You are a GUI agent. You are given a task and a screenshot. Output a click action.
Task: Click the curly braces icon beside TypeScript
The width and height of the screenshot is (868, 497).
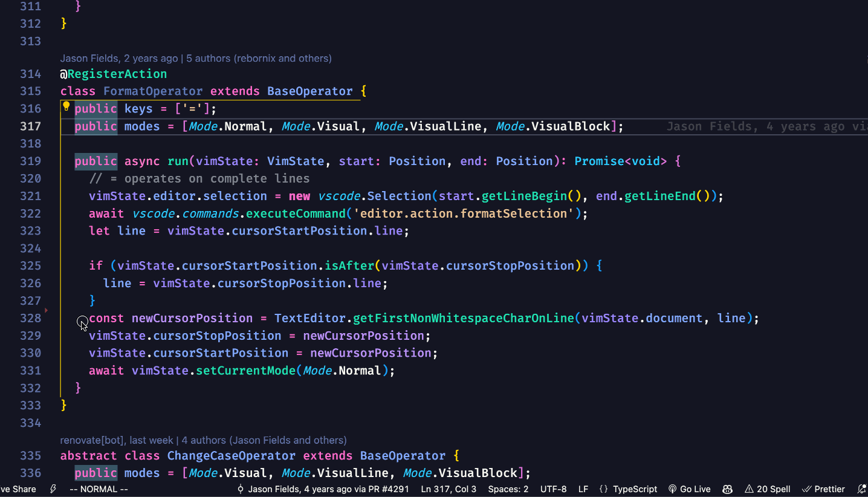603,489
